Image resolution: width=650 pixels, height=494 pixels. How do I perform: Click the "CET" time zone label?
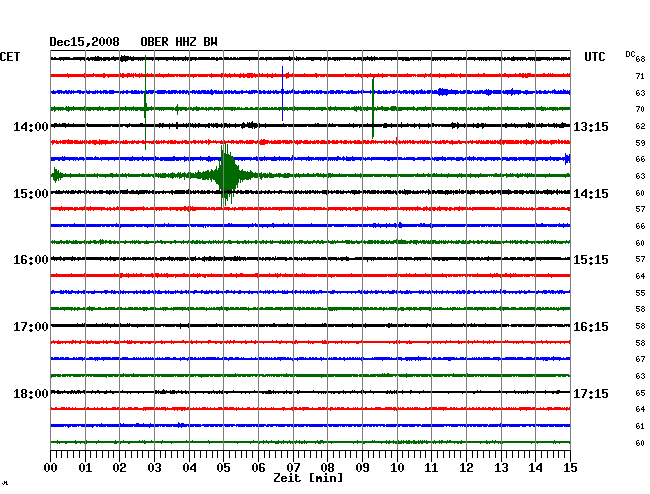[10, 57]
